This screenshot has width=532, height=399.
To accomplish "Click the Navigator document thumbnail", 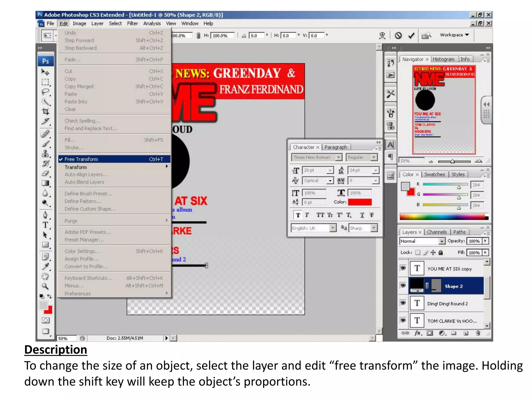I will pos(444,110).
